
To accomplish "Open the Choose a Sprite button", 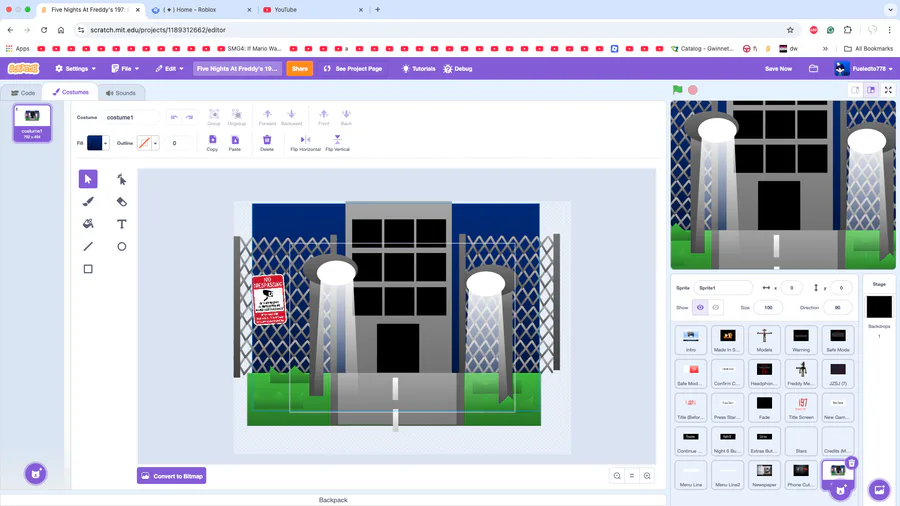I will [x=840, y=490].
